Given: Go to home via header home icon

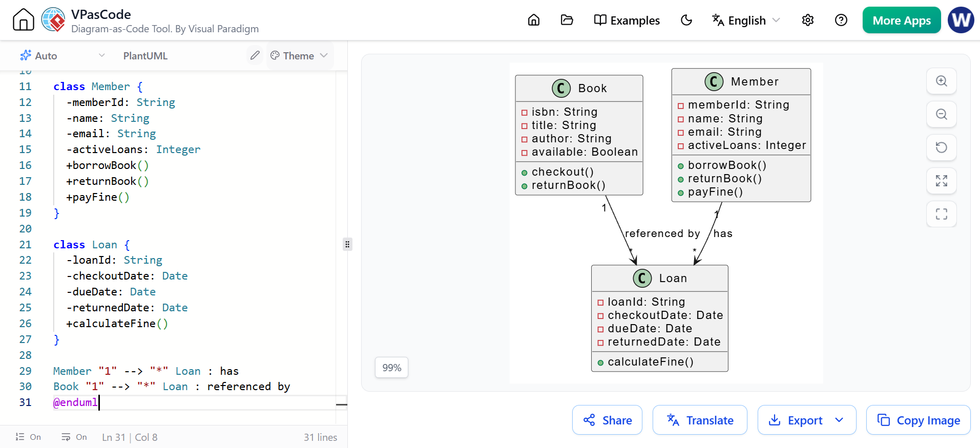Looking at the screenshot, I should pyautogui.click(x=534, y=20).
